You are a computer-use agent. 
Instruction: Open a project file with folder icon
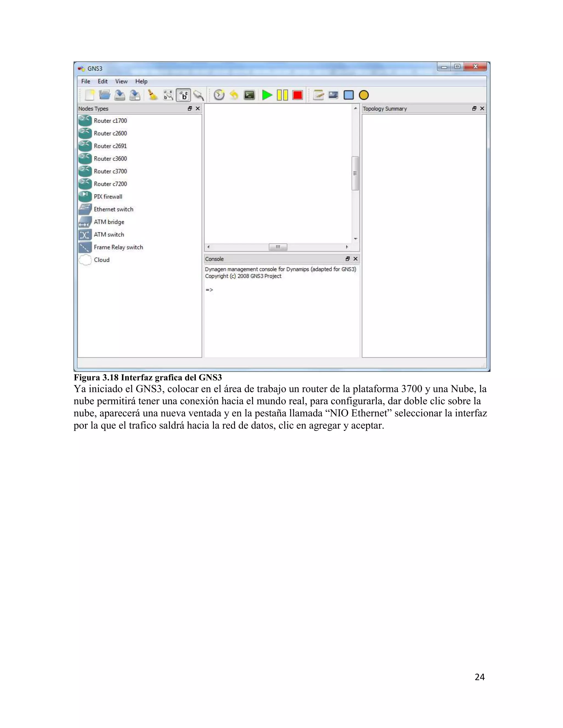(x=105, y=95)
